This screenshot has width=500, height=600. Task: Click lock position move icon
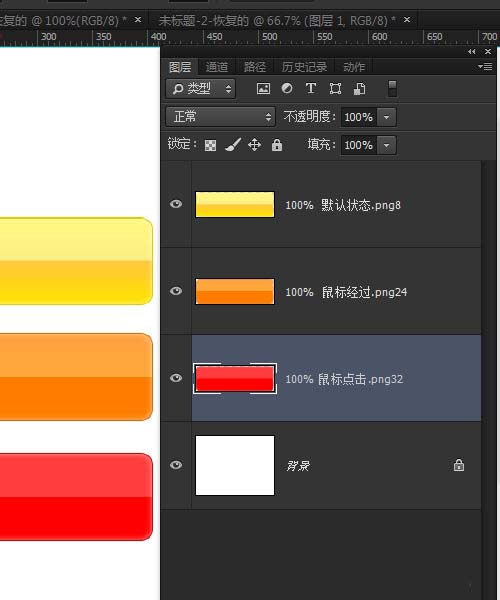click(254, 145)
